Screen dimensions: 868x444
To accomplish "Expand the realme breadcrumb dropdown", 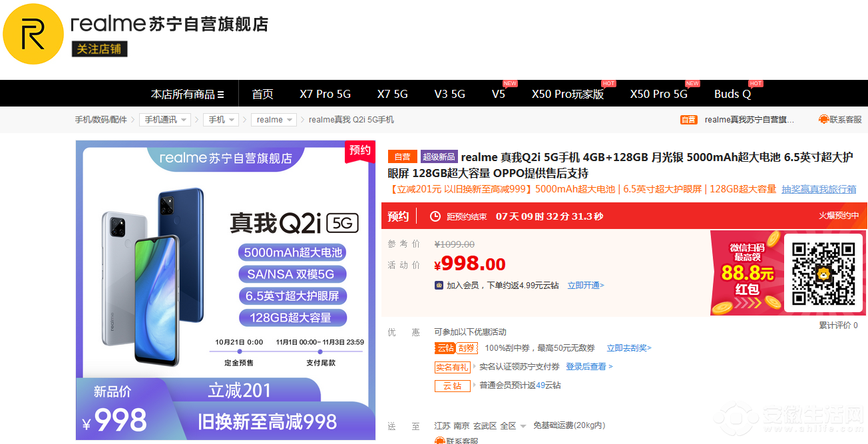I will tap(274, 120).
